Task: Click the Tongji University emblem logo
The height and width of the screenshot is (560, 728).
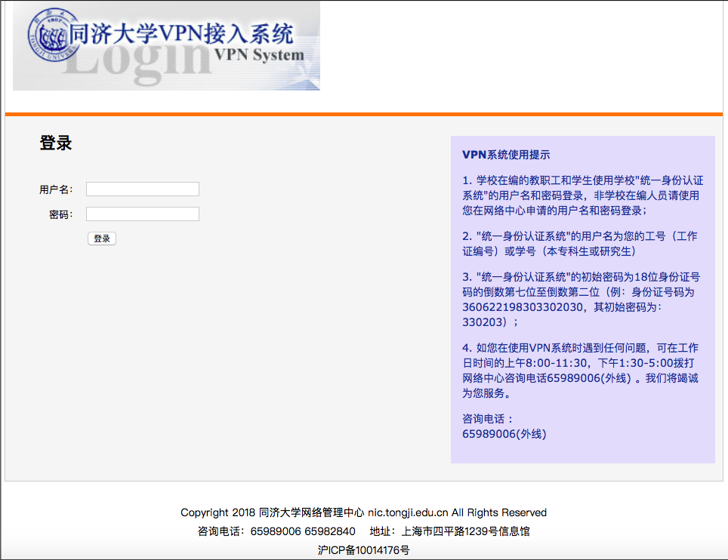Action: tap(47, 35)
